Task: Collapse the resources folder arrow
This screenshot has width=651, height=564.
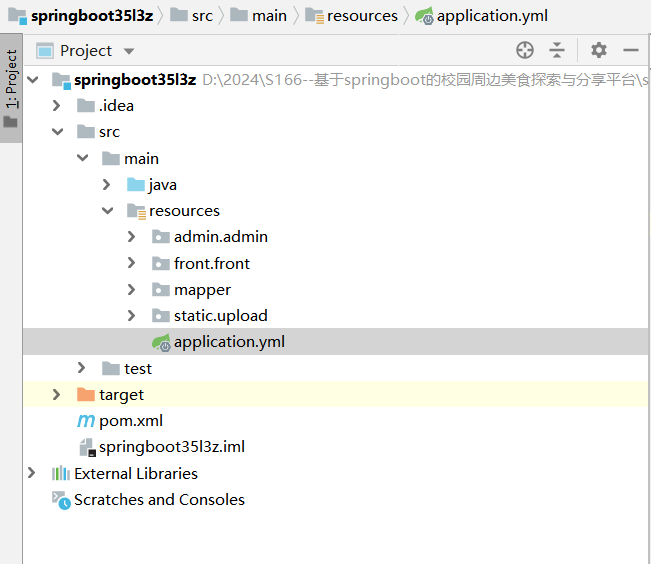Action: coord(107,211)
